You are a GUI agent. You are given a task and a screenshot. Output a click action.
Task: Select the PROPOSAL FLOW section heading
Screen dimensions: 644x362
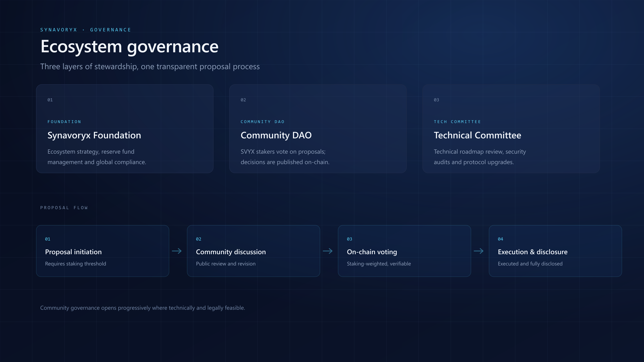pos(64,208)
